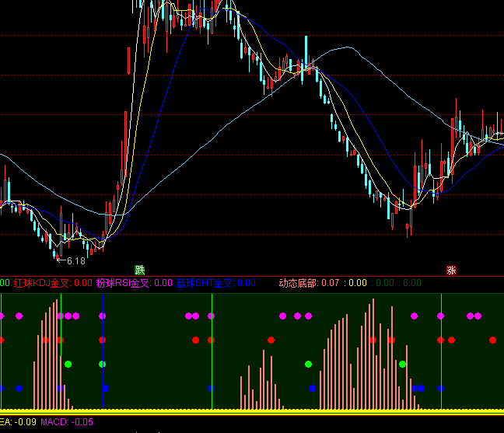Click the 6.18 lowest price annotation

coord(75,260)
